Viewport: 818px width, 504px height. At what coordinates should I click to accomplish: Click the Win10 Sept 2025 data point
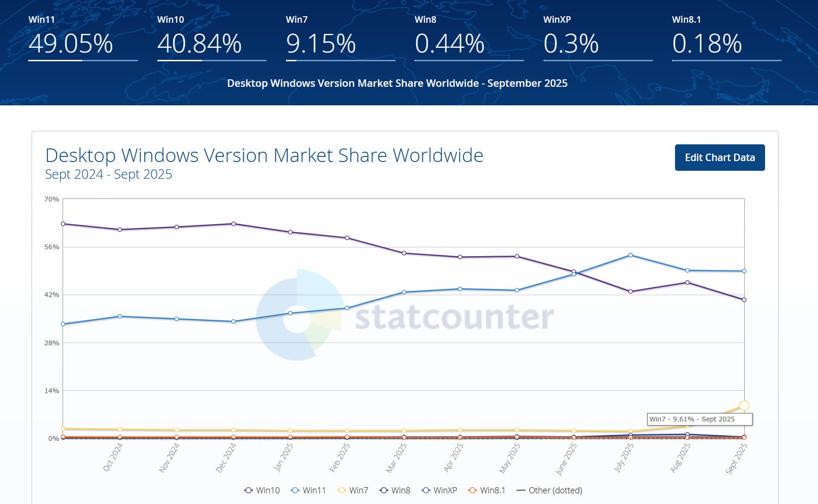point(744,300)
